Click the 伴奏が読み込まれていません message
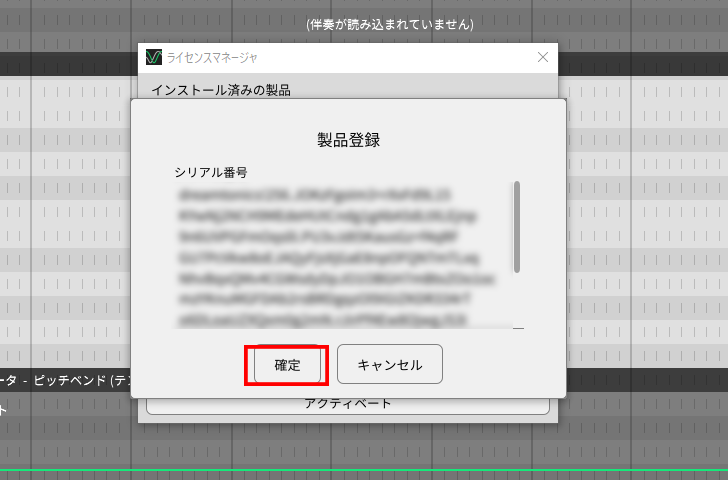728x480 pixels. tap(390, 24)
